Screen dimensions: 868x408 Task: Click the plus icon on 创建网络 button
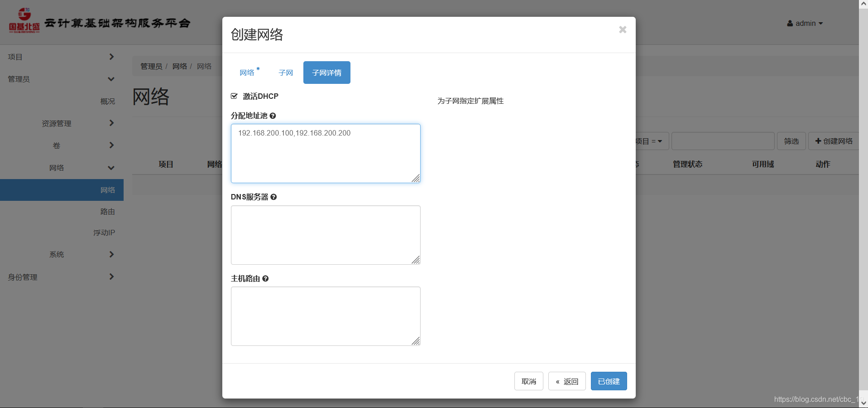point(817,141)
